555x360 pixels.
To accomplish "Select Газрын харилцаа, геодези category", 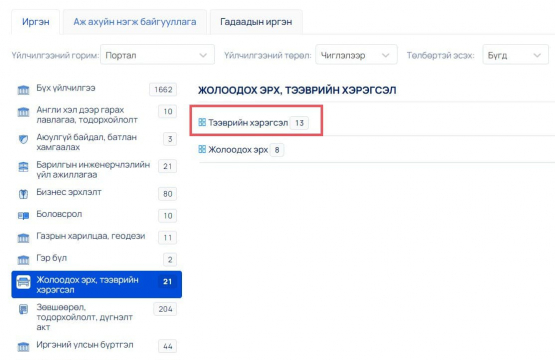I will tap(91, 236).
